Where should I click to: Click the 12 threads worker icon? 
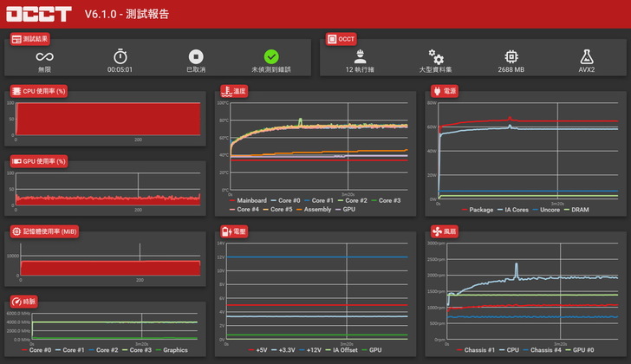coord(360,56)
